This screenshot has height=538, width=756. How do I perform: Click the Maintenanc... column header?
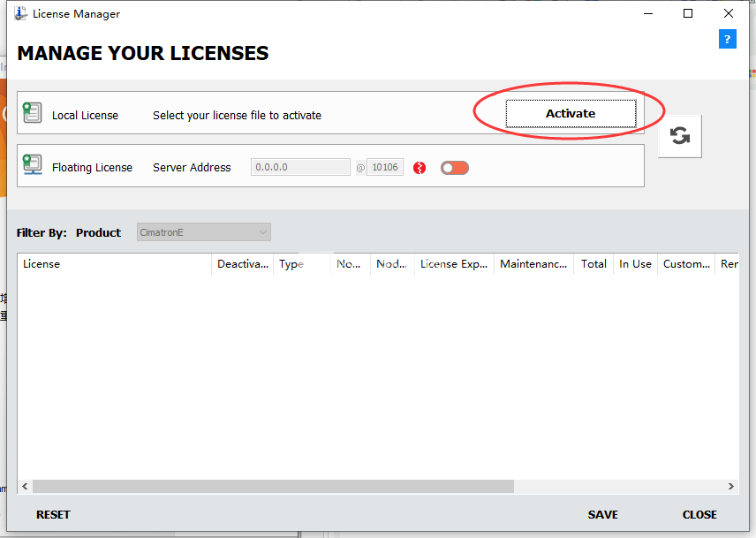pyautogui.click(x=533, y=264)
